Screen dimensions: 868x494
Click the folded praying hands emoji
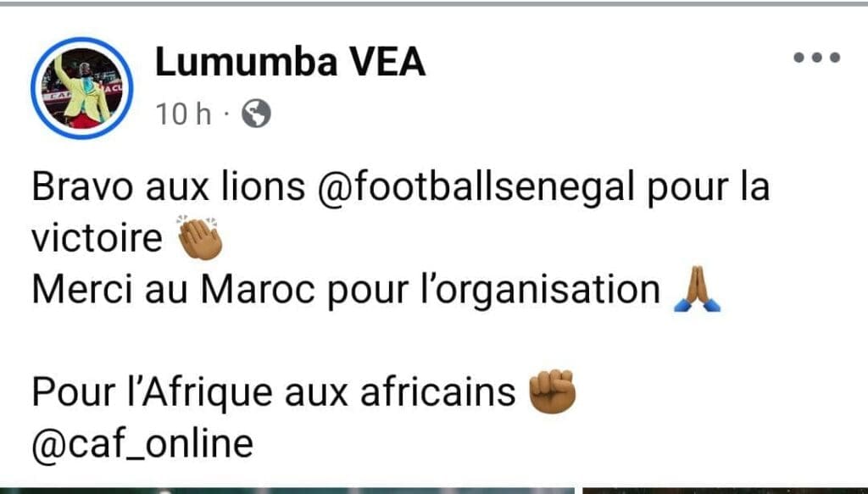(x=697, y=289)
